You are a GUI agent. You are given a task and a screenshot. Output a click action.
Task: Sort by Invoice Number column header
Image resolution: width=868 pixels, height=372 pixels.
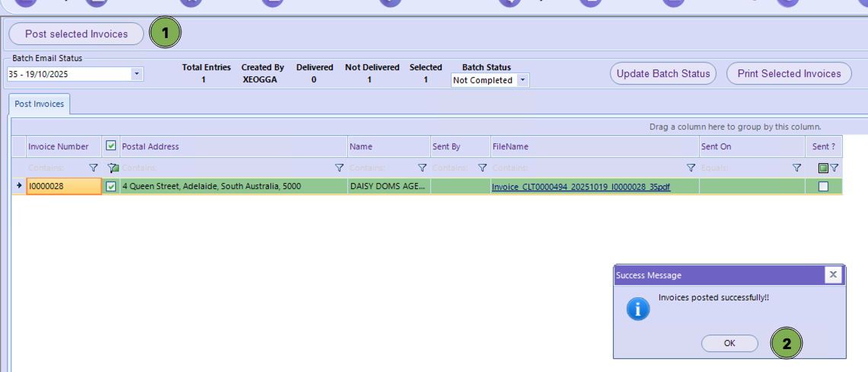coord(59,146)
